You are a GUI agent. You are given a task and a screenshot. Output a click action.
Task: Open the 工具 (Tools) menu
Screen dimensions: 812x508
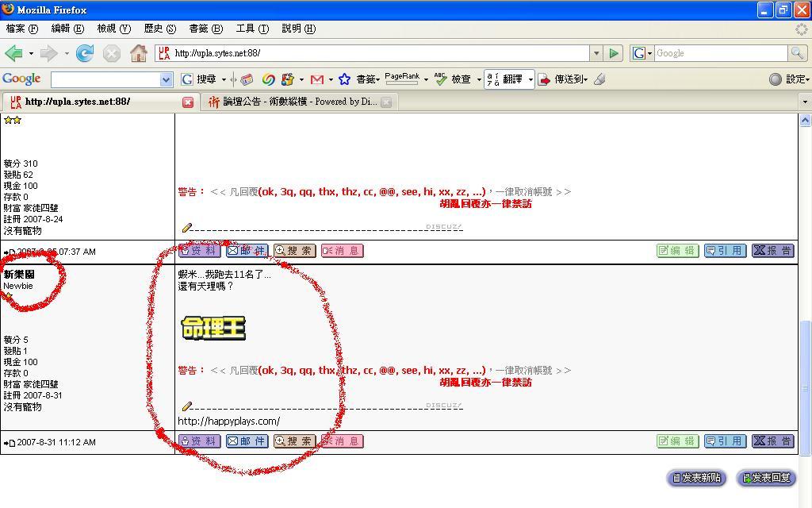pos(251,29)
